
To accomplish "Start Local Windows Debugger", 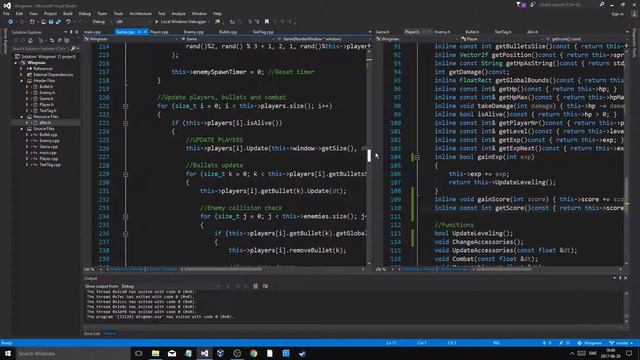I will coord(180,22).
